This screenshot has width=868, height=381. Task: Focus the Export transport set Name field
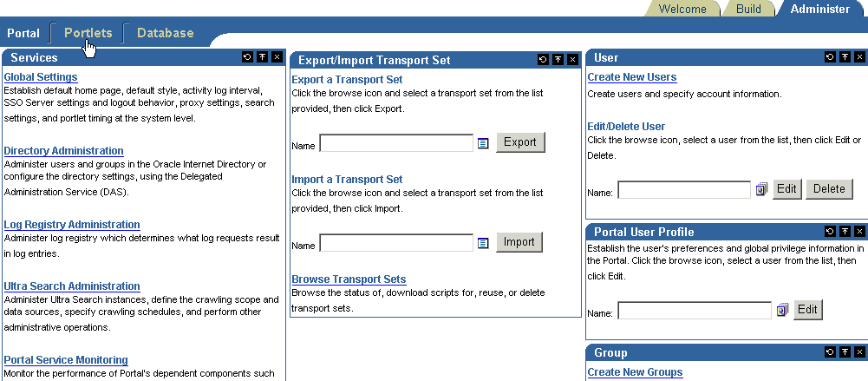(396, 143)
